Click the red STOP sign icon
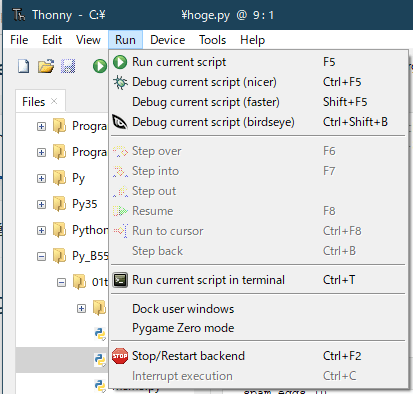 click(x=120, y=356)
